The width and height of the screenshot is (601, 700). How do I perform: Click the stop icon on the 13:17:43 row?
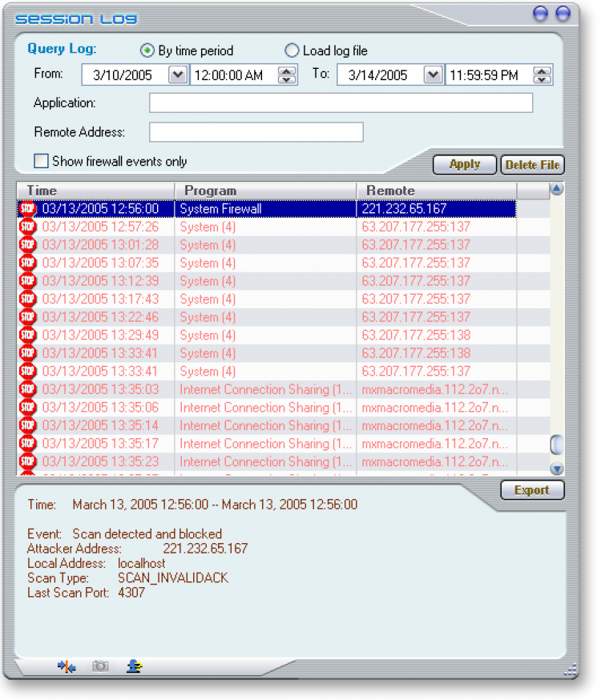(x=28, y=299)
